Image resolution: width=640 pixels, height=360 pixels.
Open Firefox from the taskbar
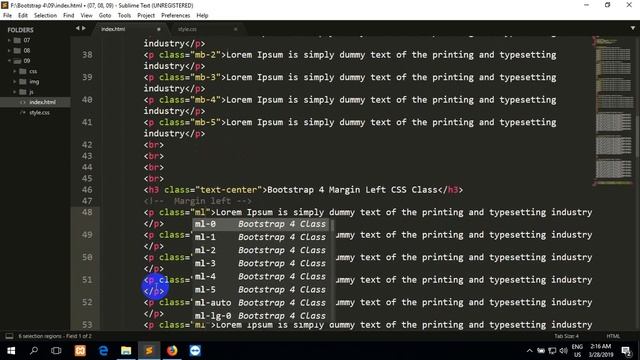[172, 351]
